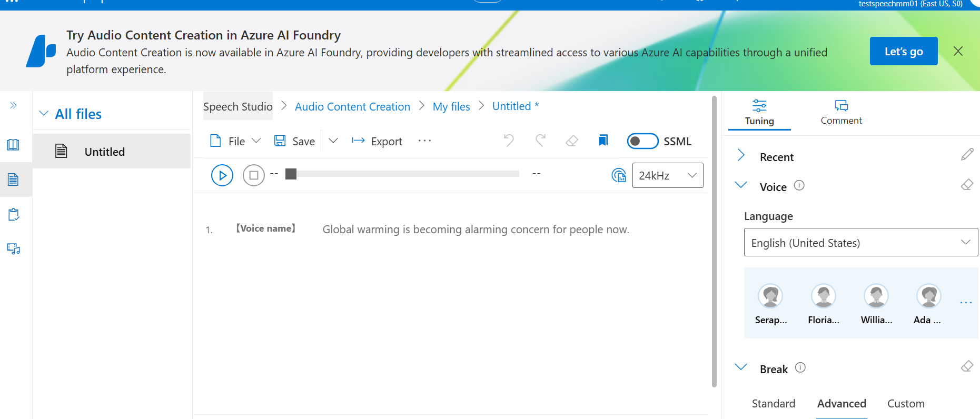The image size is (980, 419).
Task: Open the 24kHz sample rate dropdown
Action: click(668, 175)
